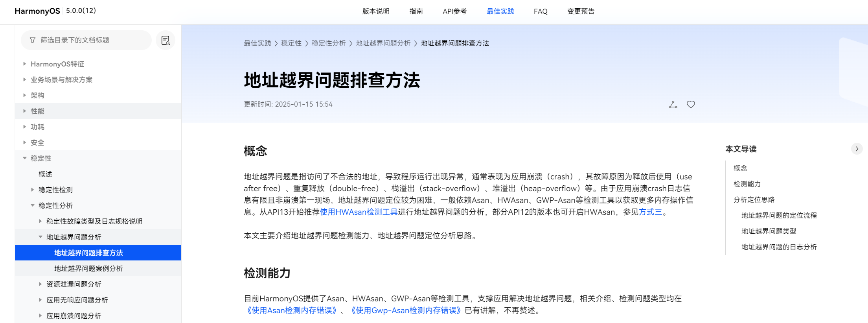This screenshot has width=868, height=323.
Task: Click the document search icon beside filter box
Action: pos(166,40)
